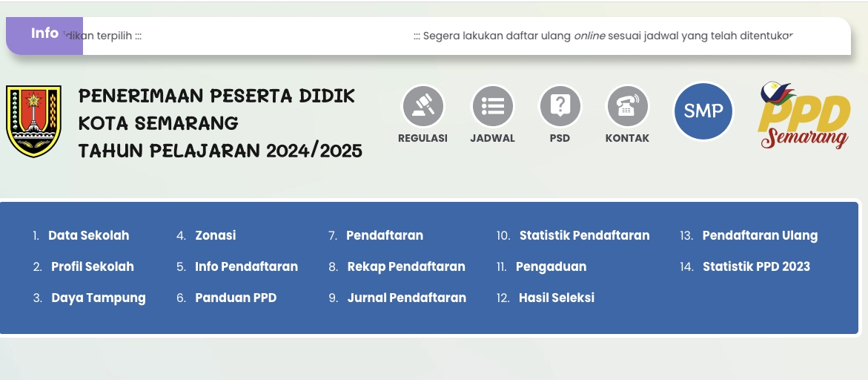The width and height of the screenshot is (868, 380).
Task: Go to Pendaftaran page
Action: pyautogui.click(x=385, y=235)
